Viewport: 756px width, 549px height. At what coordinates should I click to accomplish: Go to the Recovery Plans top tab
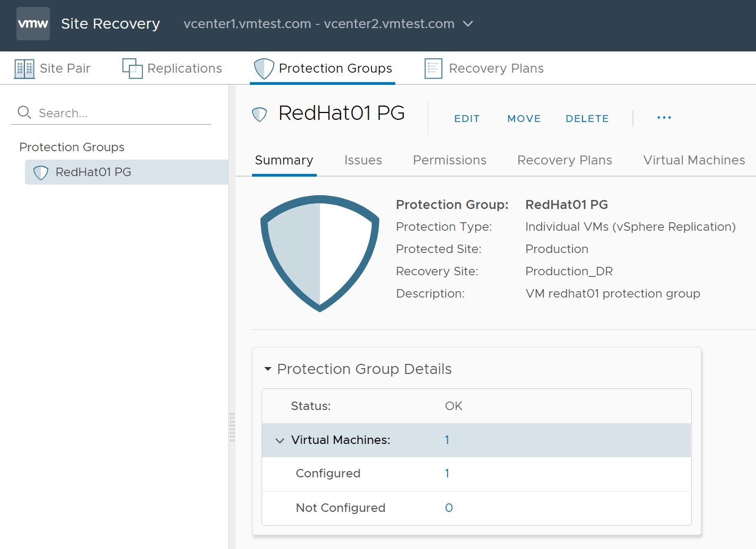click(x=484, y=68)
